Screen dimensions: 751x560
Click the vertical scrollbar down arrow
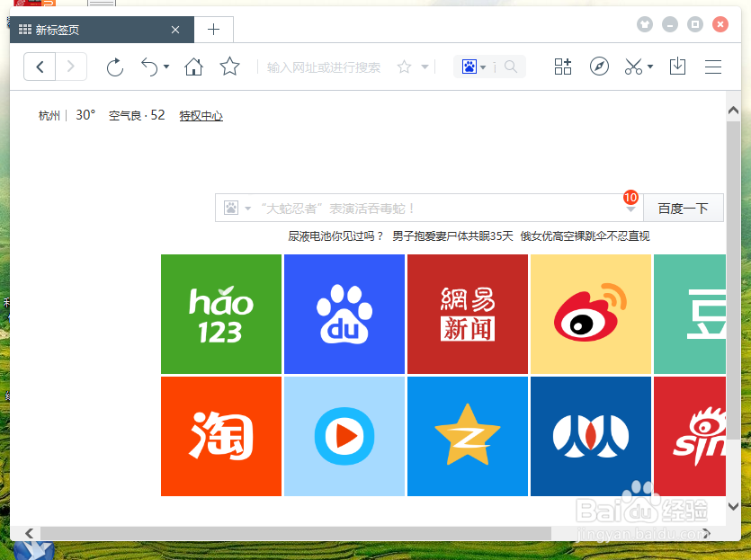coord(733,506)
